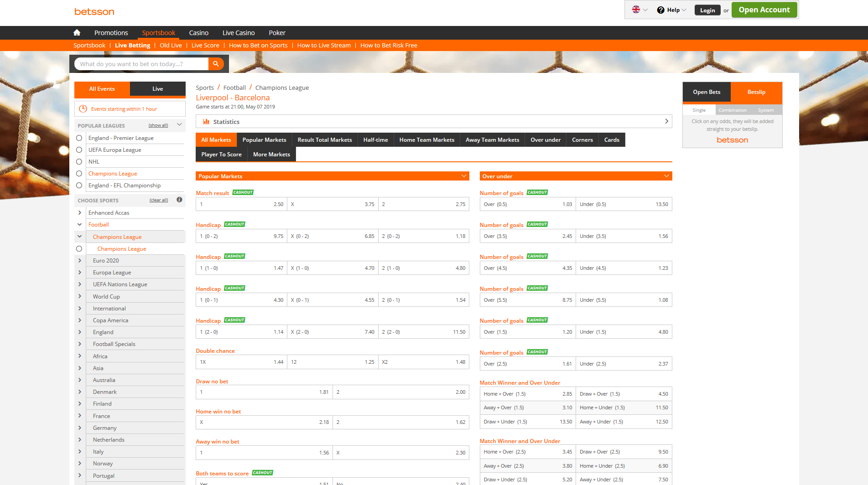This screenshot has width=868, height=485.
Task: Expand the Euro 2020 tree item
Action: click(x=79, y=261)
